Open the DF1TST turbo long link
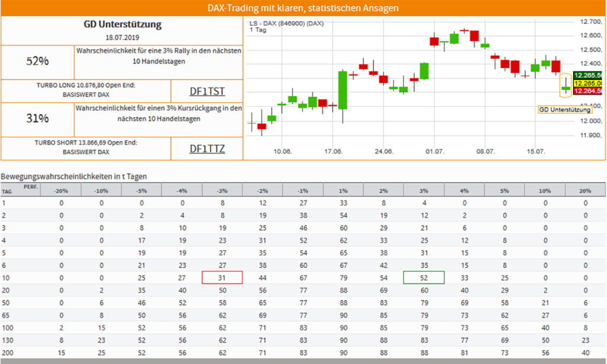The height and width of the screenshot is (364, 607). 207,91
